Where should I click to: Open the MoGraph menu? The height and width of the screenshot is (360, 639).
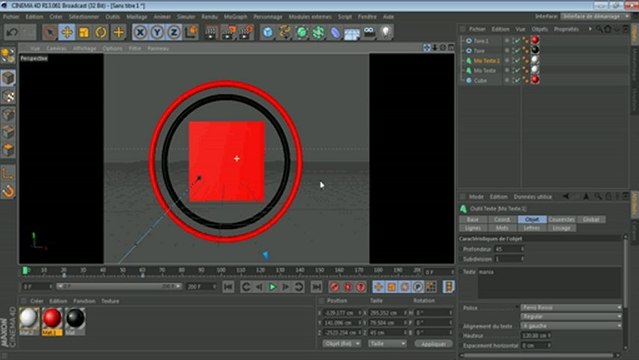point(235,17)
